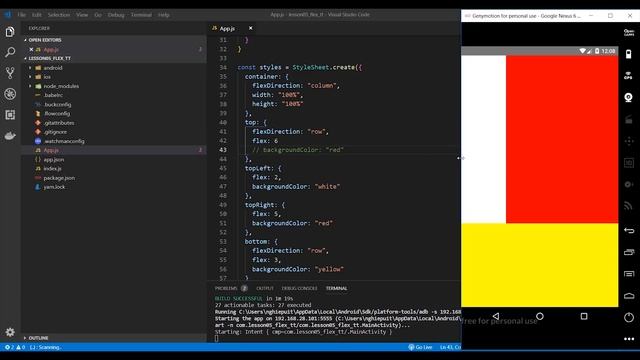Open .gitignore in the explorer
This screenshot has height=360, width=640.
pos(55,132)
